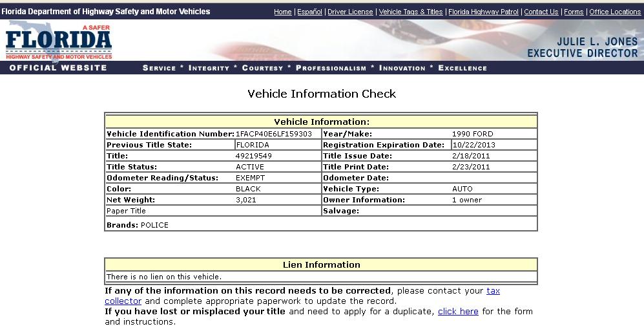Click the title number 49219549
Viewport: 644px width, 333px height.
coord(254,156)
